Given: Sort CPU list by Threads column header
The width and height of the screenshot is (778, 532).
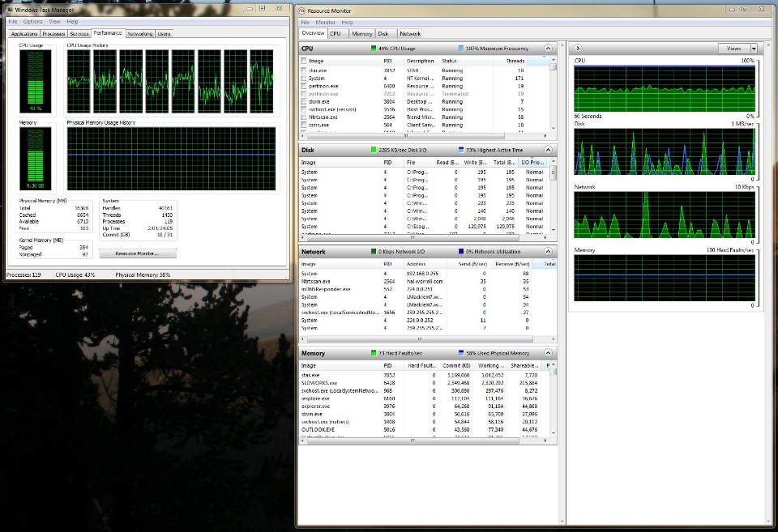Looking at the screenshot, I should tap(510, 61).
